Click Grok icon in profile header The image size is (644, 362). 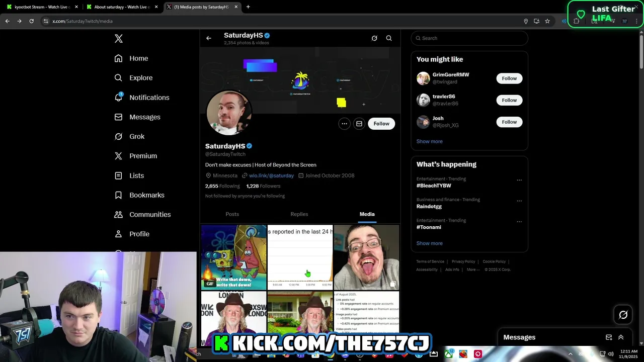(374, 38)
